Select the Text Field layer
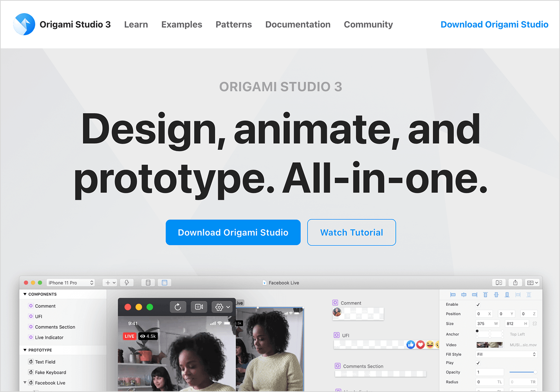560x392 pixels. pos(45,362)
